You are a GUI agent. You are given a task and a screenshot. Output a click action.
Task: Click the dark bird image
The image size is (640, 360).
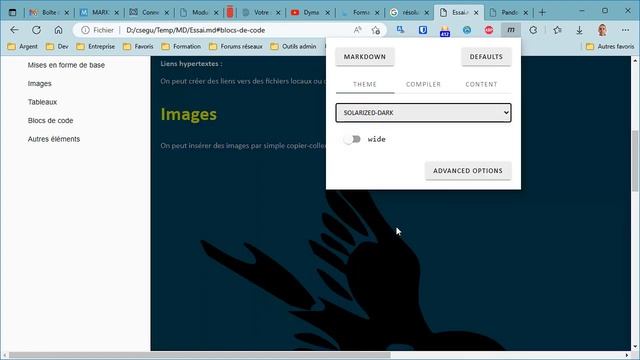pos(353,269)
